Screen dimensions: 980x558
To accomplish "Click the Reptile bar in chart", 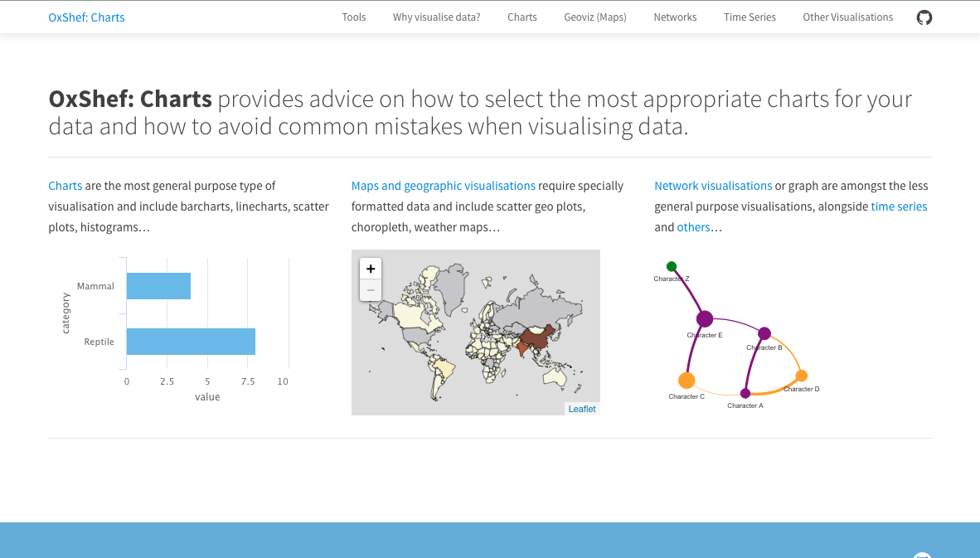I will tap(191, 342).
